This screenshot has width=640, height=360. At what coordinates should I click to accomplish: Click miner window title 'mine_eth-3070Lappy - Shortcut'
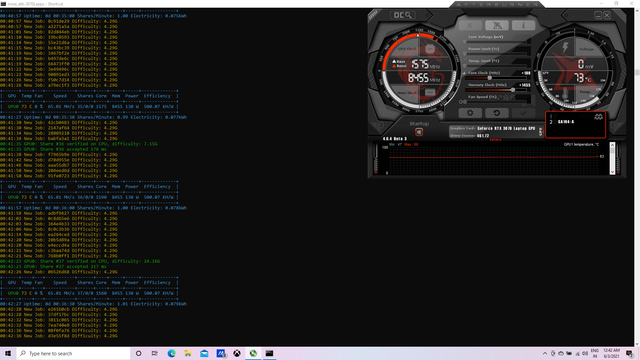coord(35,4)
